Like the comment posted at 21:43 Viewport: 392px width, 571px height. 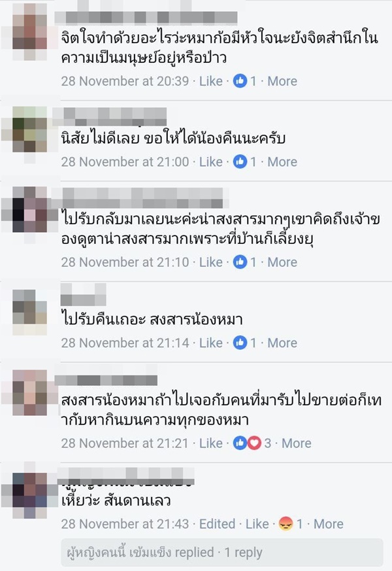tap(257, 524)
